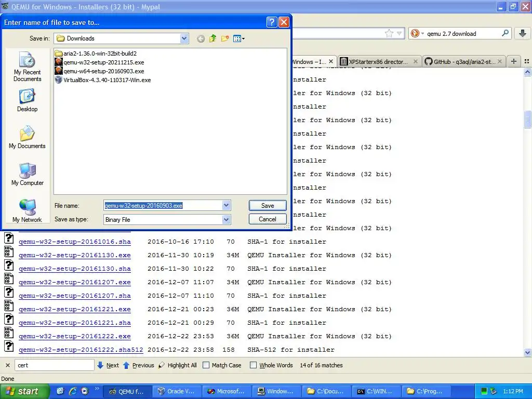Expand the File name dropdown arrow
The image size is (532, 399).
pyautogui.click(x=227, y=205)
